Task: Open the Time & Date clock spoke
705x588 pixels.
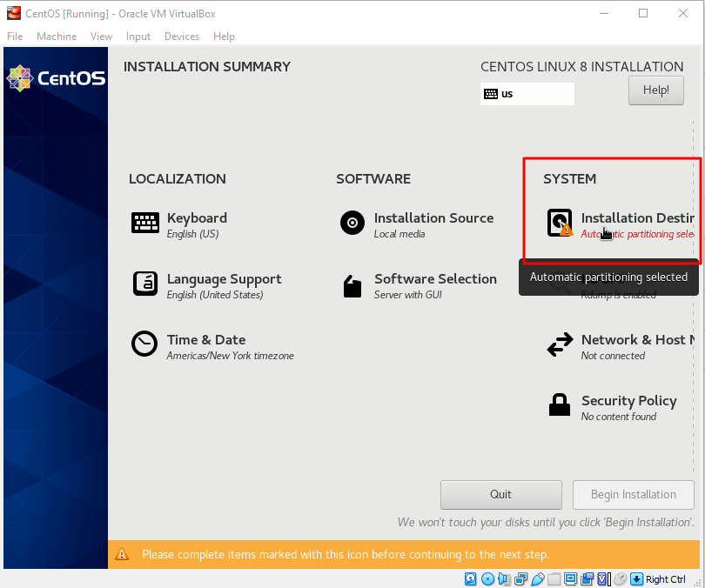Action: click(x=212, y=347)
